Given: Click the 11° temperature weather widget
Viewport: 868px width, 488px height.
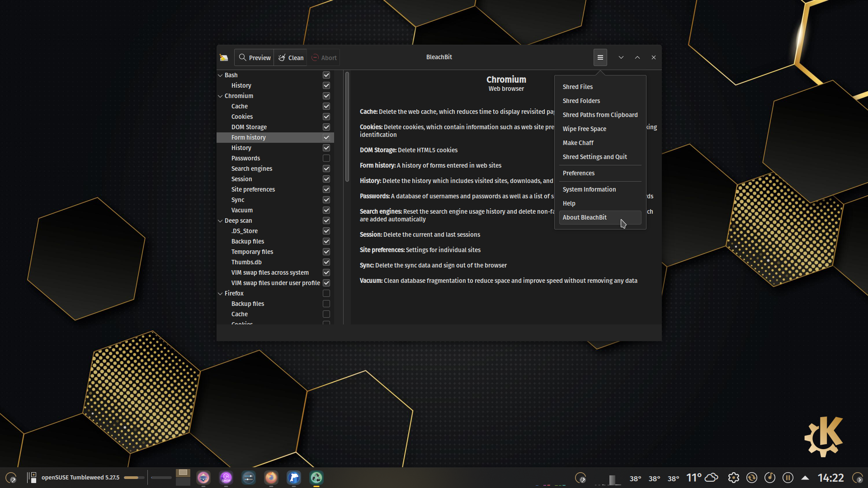Looking at the screenshot, I should click(x=694, y=478).
